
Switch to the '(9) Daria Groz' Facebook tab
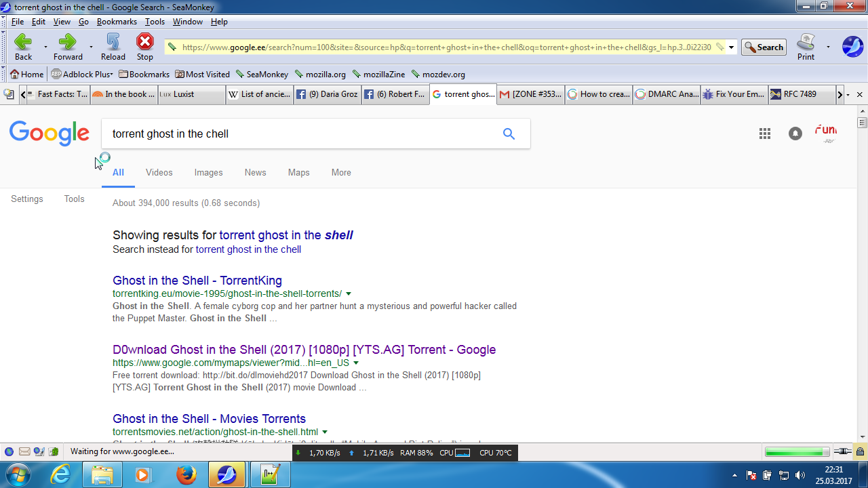pyautogui.click(x=327, y=94)
